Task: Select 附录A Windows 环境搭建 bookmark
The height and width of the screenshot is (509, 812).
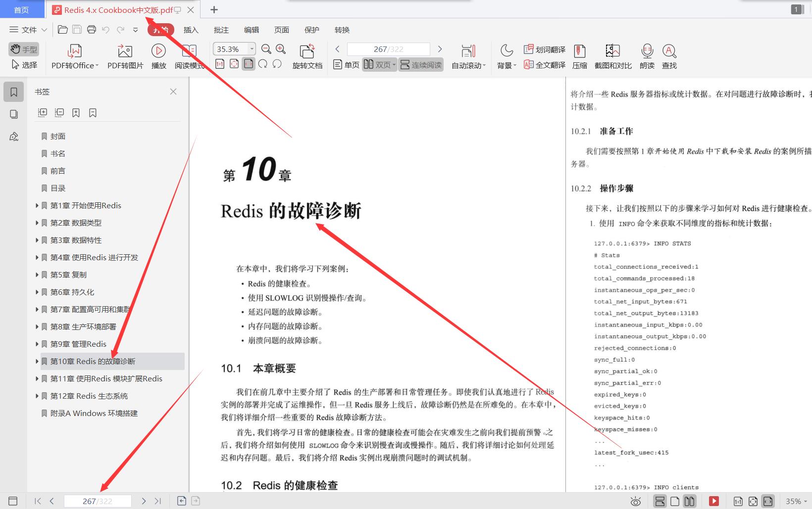Action: (x=94, y=413)
